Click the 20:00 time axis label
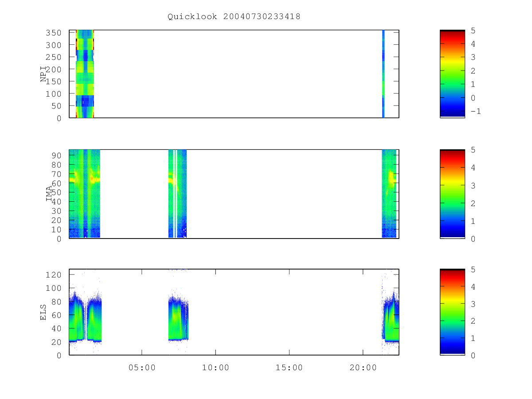Screen dimensions: 532x399 (363, 368)
